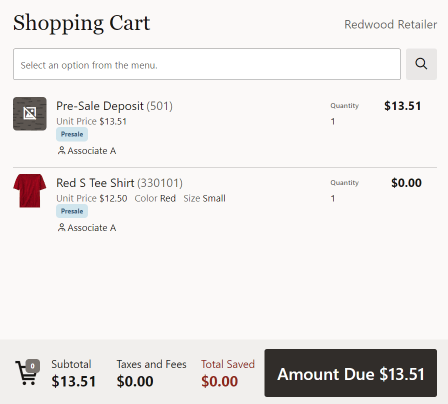448x404 pixels.
Task: Tap the Amount Due $13.51 button
Action: coord(351,373)
